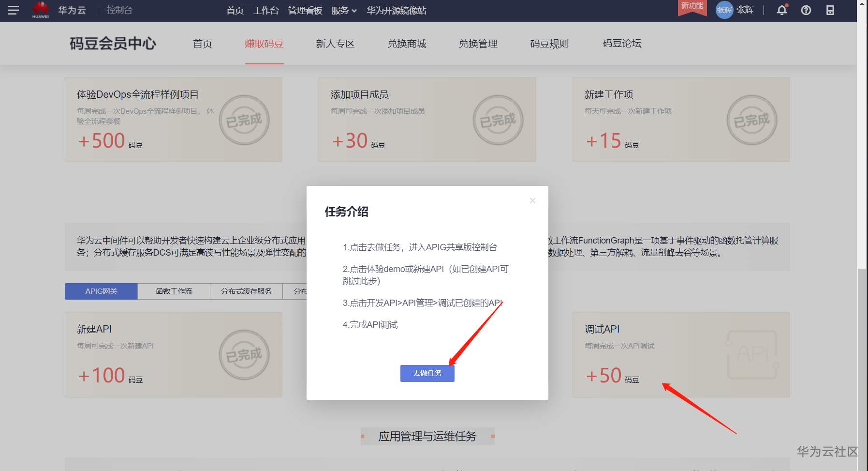The height and width of the screenshot is (471, 868).
Task: Click the 已完成 stamp on 新建工作项 card
Action: tap(752, 120)
